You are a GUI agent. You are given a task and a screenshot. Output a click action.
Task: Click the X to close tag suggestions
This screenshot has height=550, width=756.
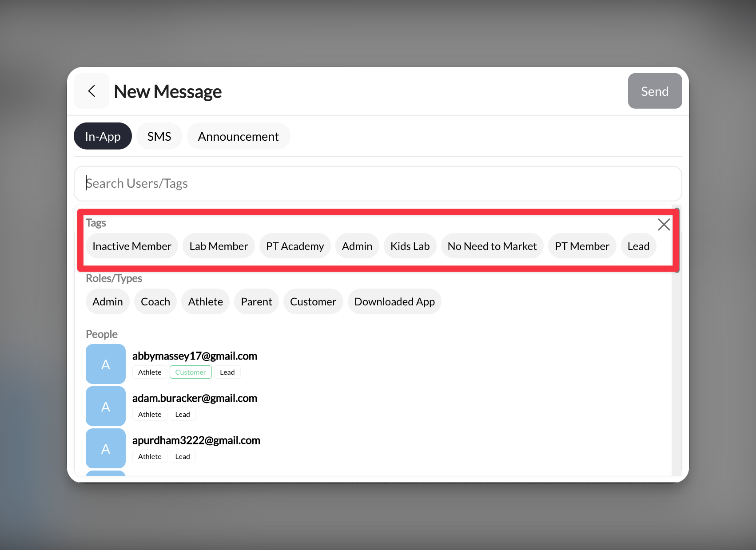(664, 225)
